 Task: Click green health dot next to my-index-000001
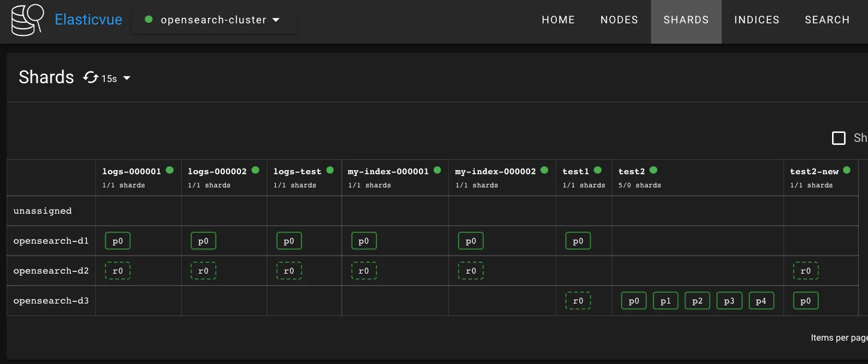(437, 170)
